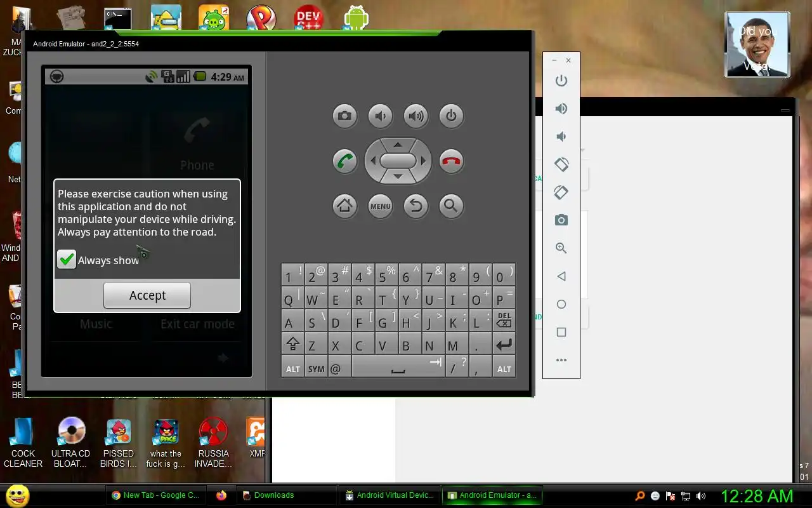This screenshot has width=812, height=508.
Task: Click the emulator camera hardware button
Action: (344, 116)
